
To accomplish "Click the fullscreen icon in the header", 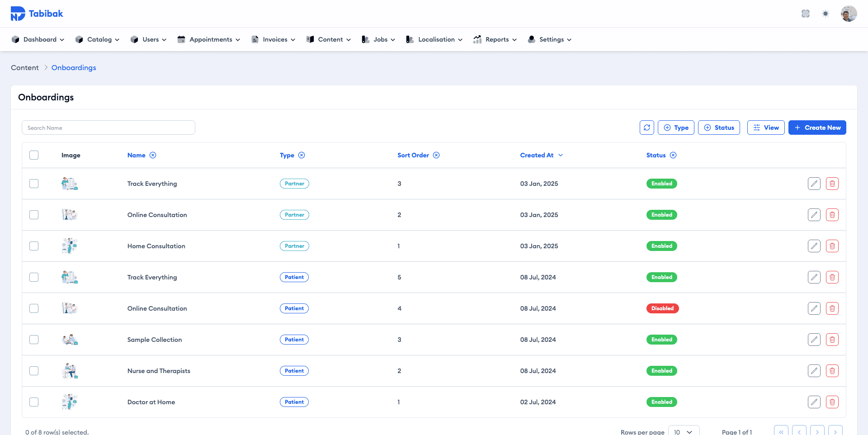I will (806, 14).
